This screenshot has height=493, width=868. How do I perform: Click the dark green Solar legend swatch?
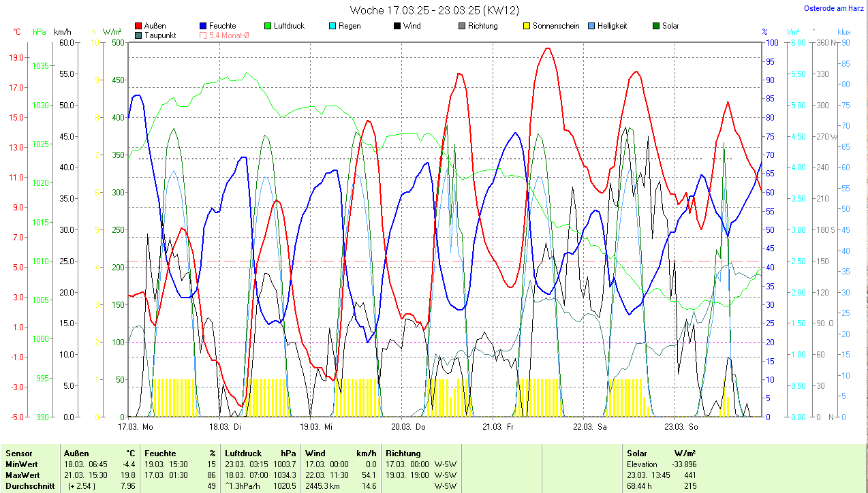(x=655, y=26)
